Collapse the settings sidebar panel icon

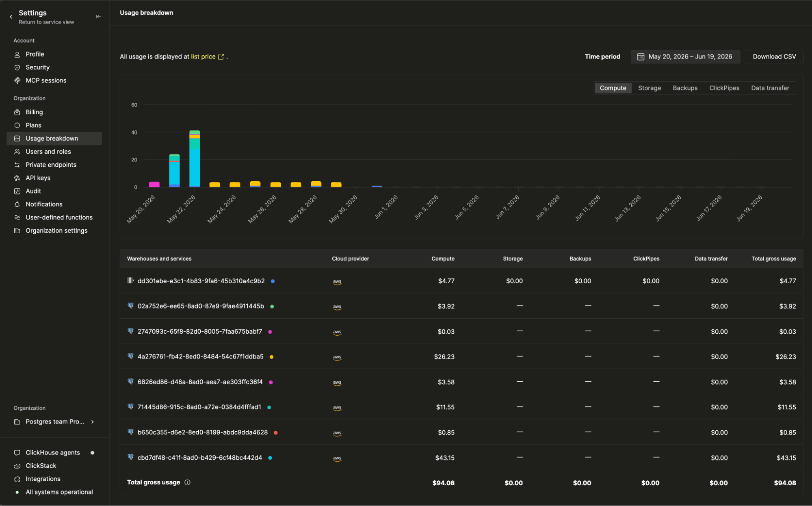coord(98,17)
